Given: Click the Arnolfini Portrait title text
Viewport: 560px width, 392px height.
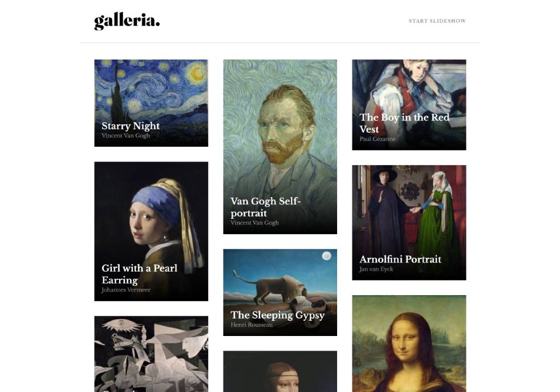Looking at the screenshot, I should point(400,259).
